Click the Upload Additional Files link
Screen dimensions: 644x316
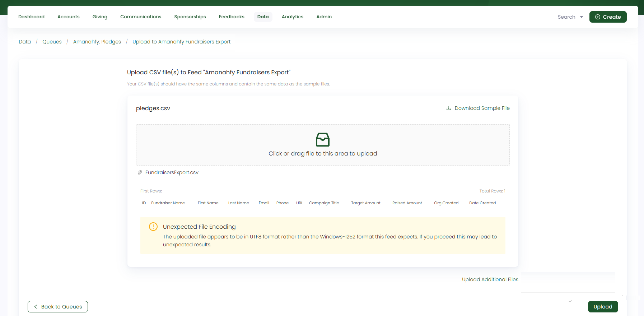[490, 279]
